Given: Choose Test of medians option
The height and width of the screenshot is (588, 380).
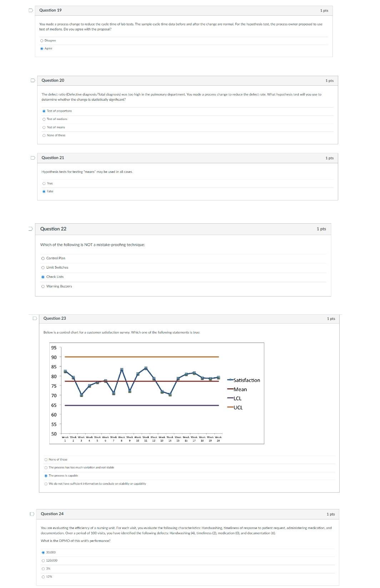Looking at the screenshot, I should pyautogui.click(x=44, y=119).
